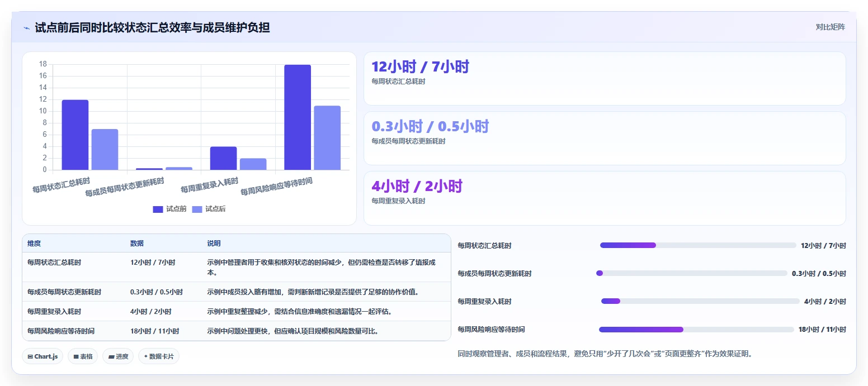Click chart x-axis label 每周状态汇总耗时
Image resolution: width=868 pixels, height=386 pixels.
[x=62, y=185]
